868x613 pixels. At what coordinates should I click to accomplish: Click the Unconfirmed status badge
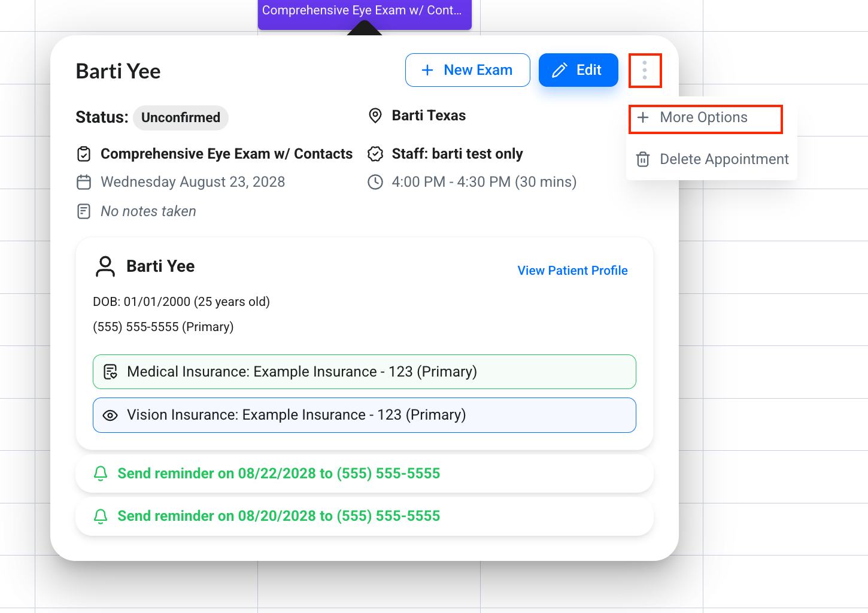tap(181, 117)
